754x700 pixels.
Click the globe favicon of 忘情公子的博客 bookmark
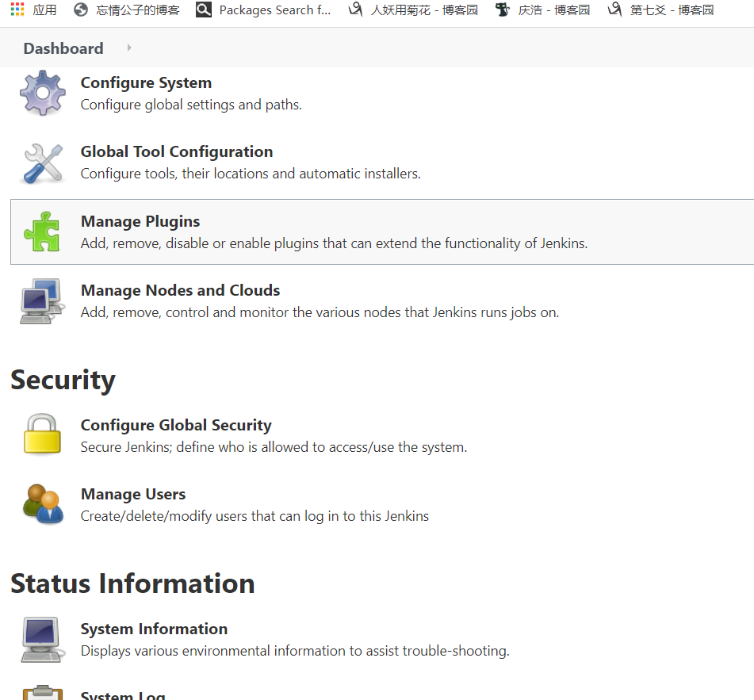[81, 10]
